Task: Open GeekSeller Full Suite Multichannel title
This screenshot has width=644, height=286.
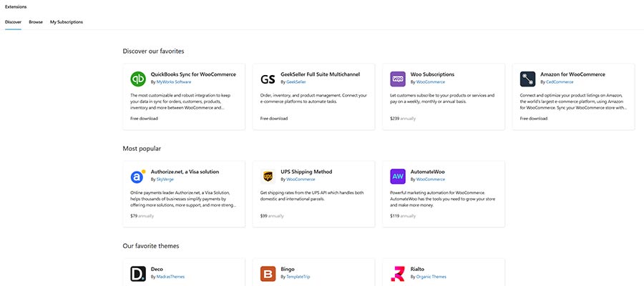Action: pyautogui.click(x=321, y=74)
